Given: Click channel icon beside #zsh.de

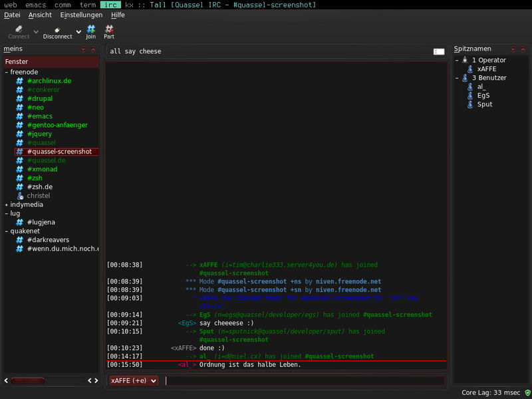Looking at the screenshot, I should pyautogui.click(x=20, y=187).
